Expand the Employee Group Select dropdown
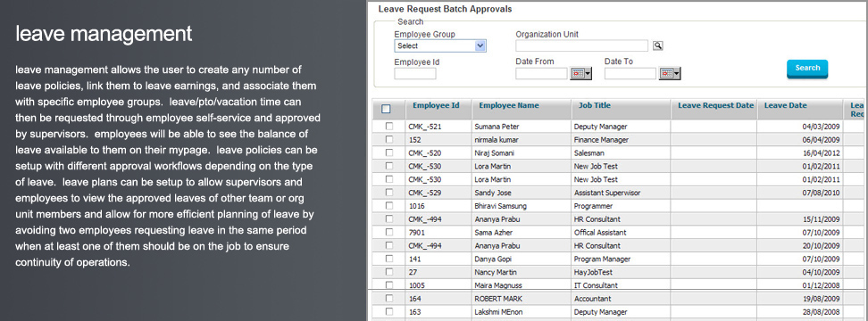The height and width of the screenshot is (321, 868). click(x=440, y=45)
